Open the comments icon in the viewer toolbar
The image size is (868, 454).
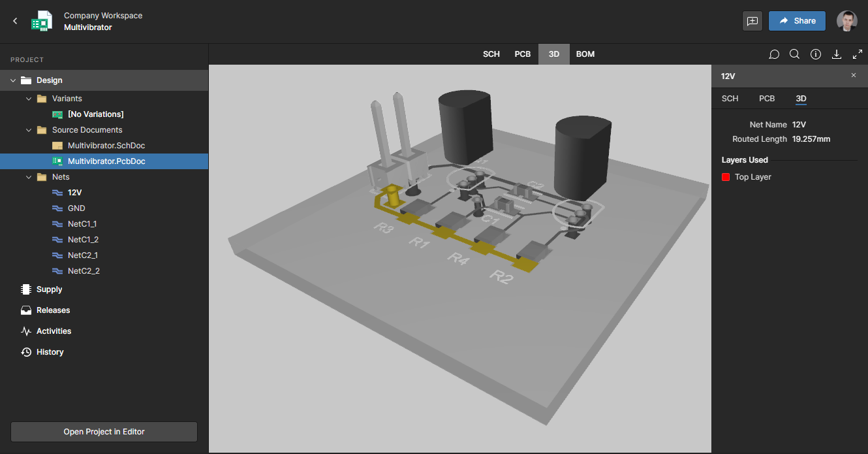tap(774, 54)
